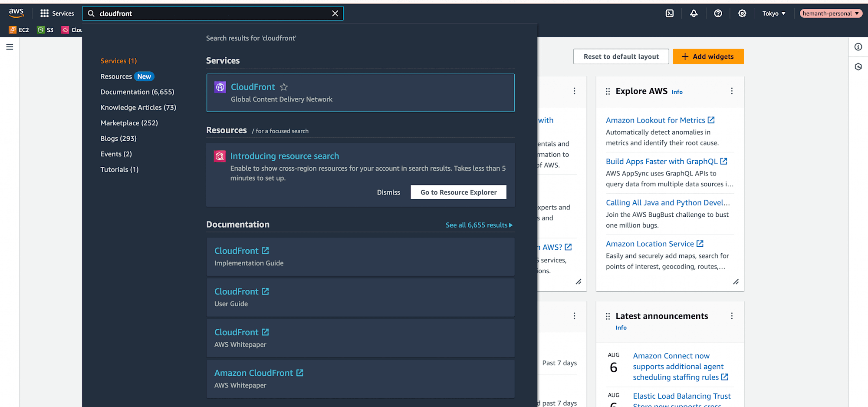Open Explore AWS Info link
The image size is (868, 407).
pyautogui.click(x=677, y=92)
